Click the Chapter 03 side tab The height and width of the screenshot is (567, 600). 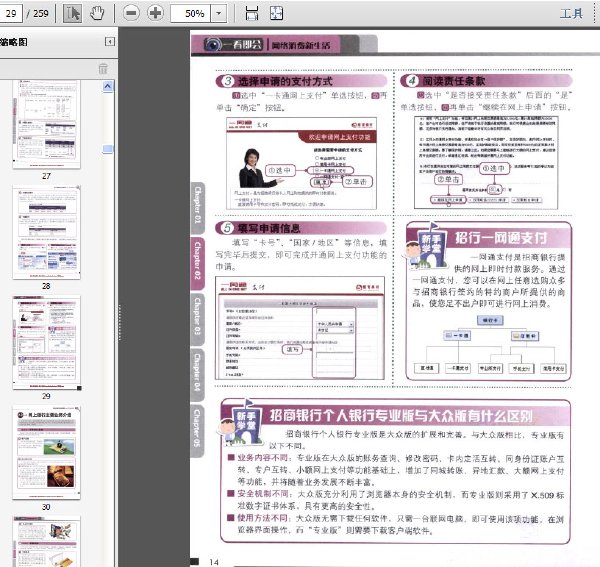[197, 319]
